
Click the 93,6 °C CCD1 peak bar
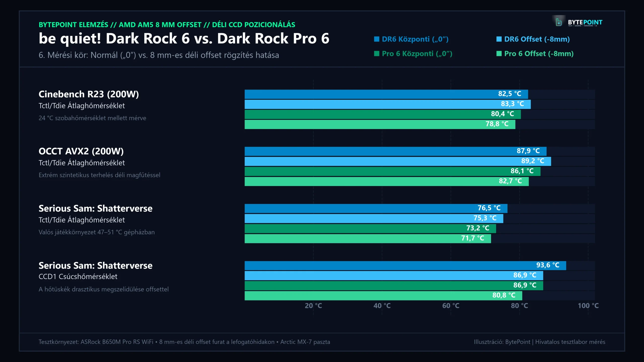tap(405, 266)
